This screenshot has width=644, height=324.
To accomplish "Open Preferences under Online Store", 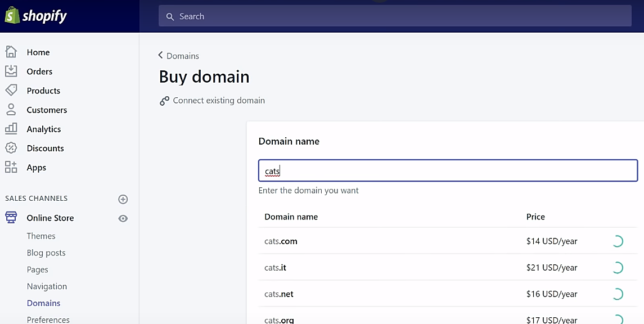I will [48, 319].
